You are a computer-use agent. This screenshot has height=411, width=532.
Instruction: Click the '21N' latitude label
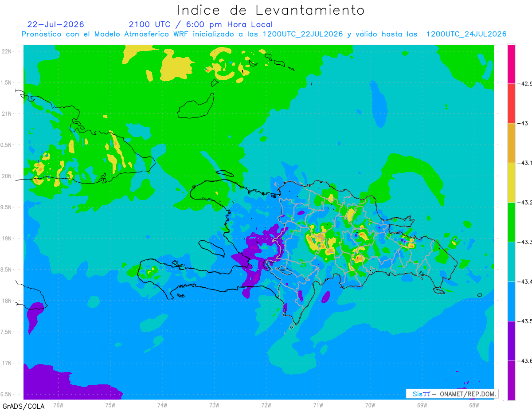click(x=7, y=114)
